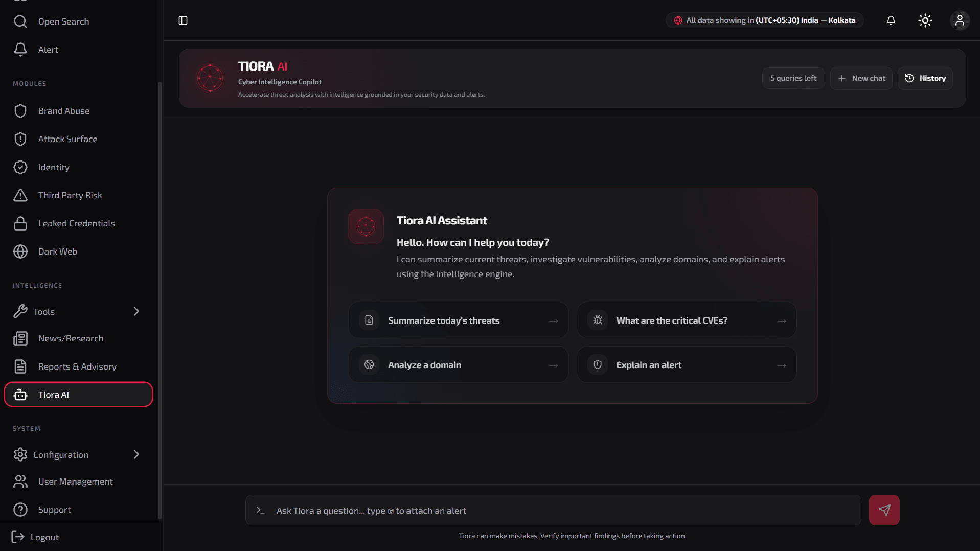Choose What are the critical CVEs suggestion

(x=687, y=320)
